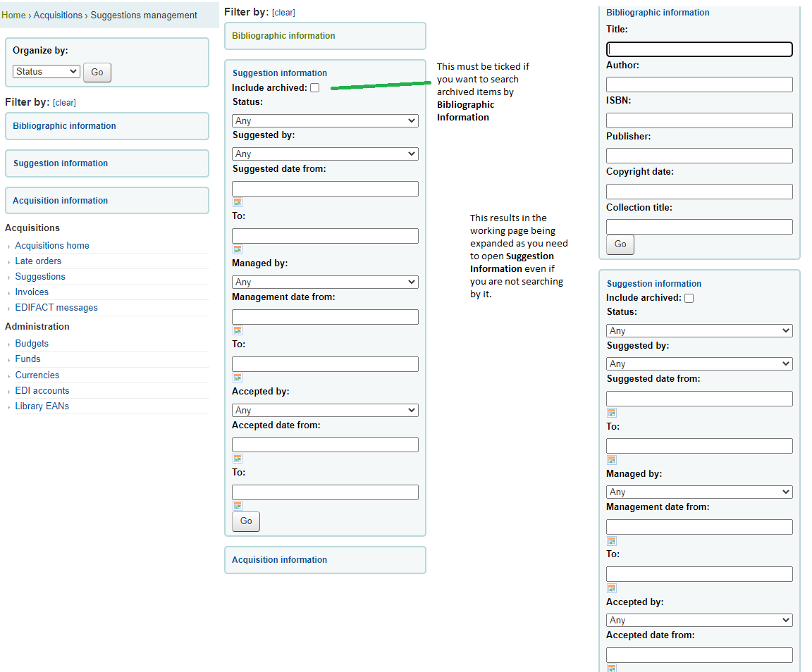Open the Organize by Status dropdown
The width and height of the screenshot is (812, 672).
47,72
